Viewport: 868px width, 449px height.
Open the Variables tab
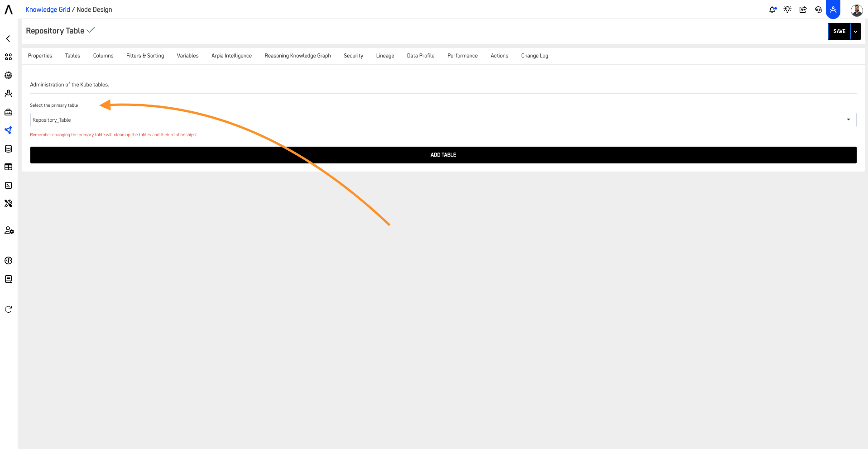tap(187, 56)
